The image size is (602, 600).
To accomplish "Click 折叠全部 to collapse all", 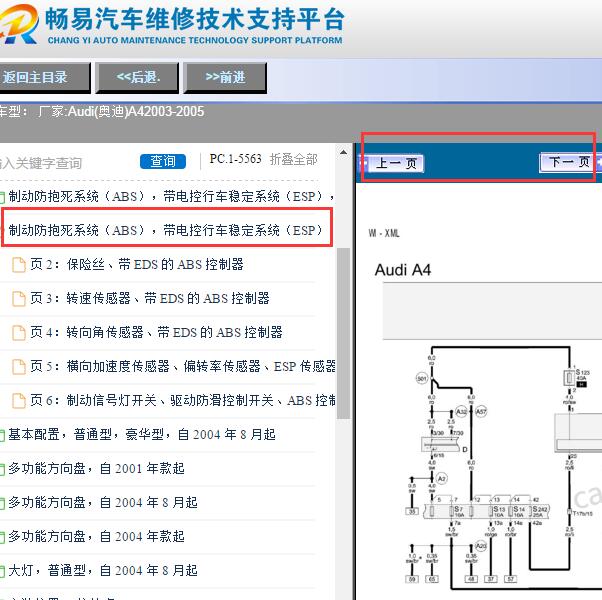I will (x=294, y=159).
